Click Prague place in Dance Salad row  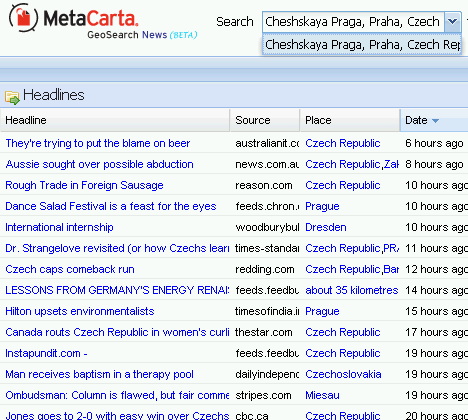[322, 206]
